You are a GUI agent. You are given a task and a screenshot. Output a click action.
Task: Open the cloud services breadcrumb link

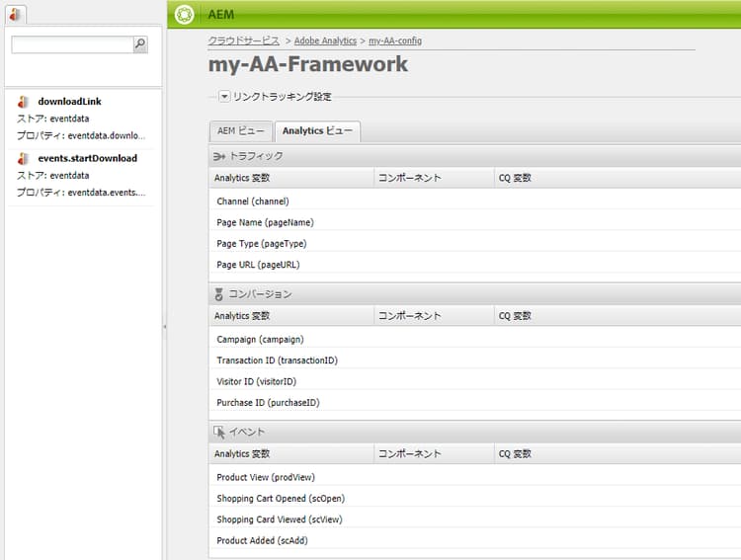[244, 41]
